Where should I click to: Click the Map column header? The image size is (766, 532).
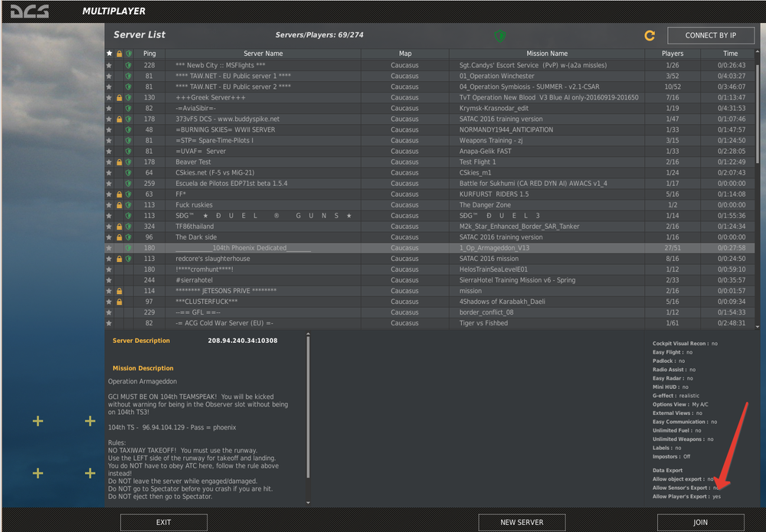(x=404, y=54)
